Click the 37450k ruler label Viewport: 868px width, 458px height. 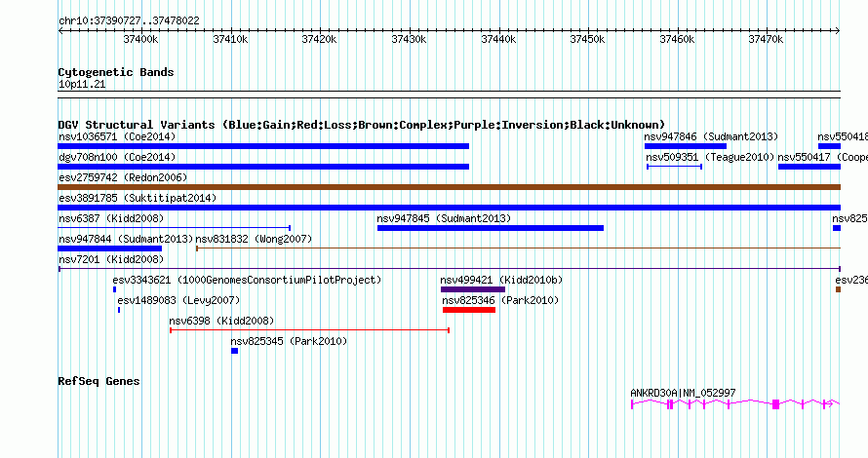click(x=588, y=39)
